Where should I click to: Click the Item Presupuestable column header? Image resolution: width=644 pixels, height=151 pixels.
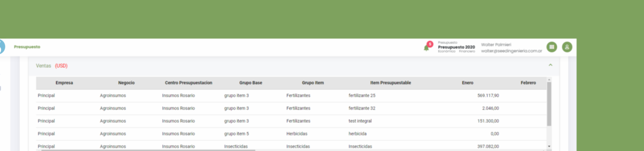[390, 83]
